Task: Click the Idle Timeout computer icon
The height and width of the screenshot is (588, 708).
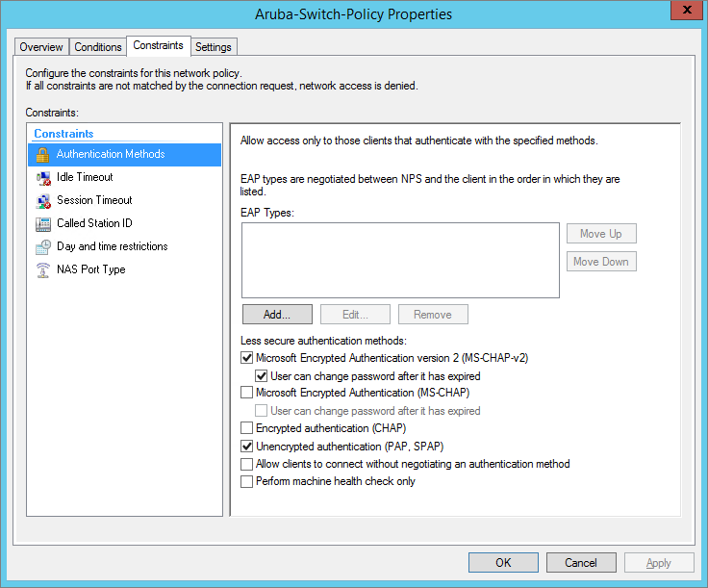Action: [x=43, y=178]
